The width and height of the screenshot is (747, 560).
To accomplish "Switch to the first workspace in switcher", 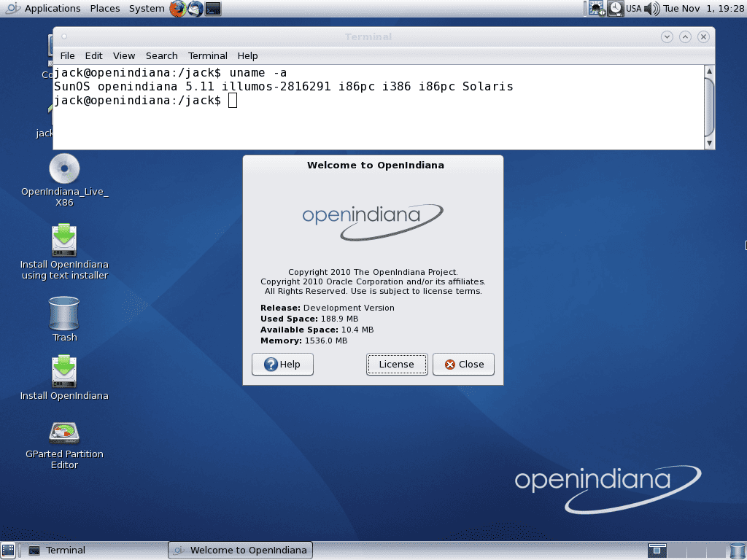I will [x=657, y=551].
